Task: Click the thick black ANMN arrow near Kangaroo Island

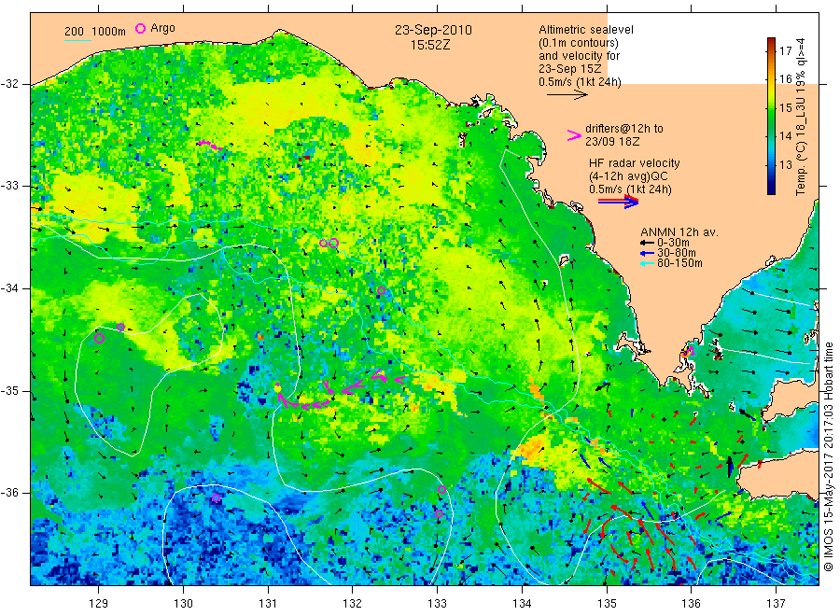Action: (x=729, y=467)
